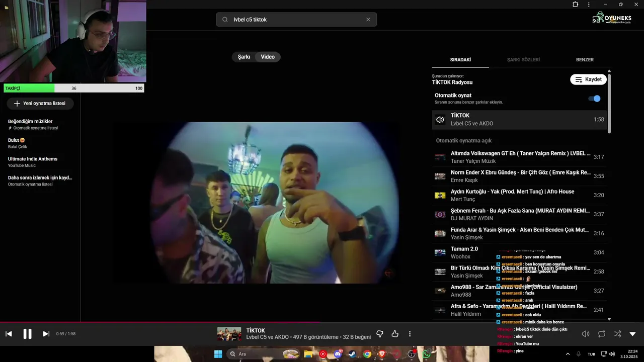
Task: Show hidden tray icons chevron
Action: coord(568,354)
